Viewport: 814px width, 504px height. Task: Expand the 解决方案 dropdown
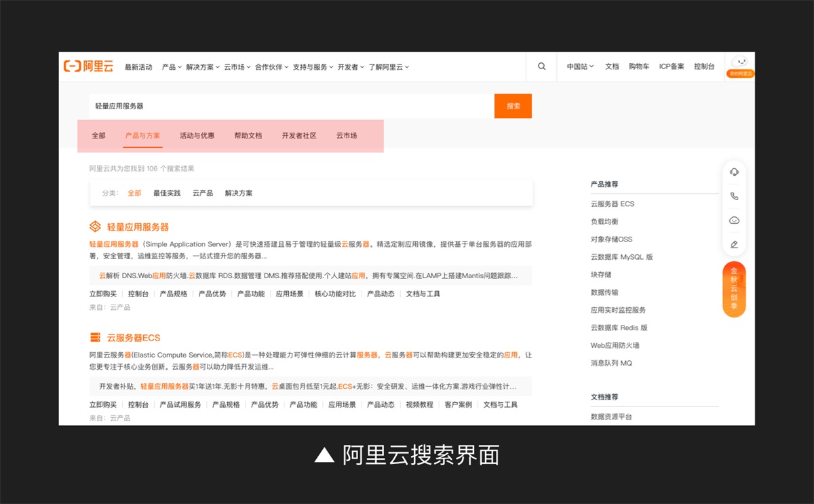point(203,67)
